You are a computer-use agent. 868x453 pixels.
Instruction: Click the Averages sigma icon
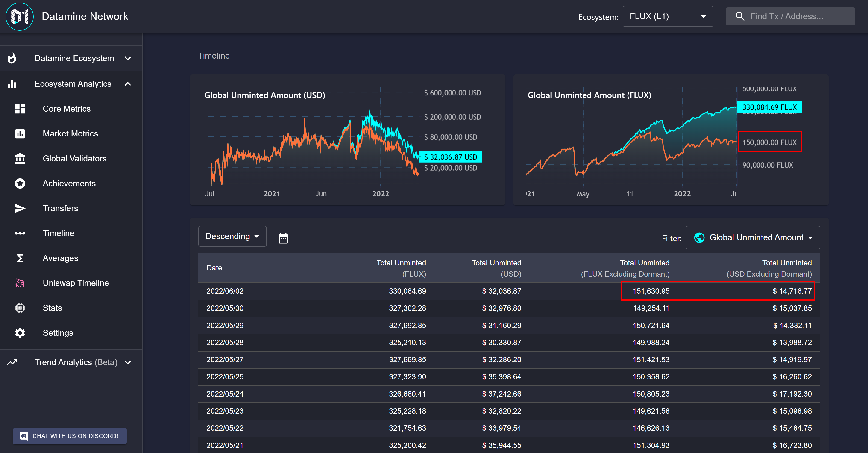tap(20, 258)
